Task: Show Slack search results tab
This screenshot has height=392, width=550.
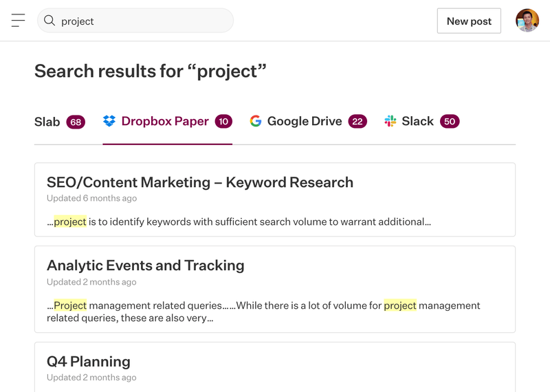Action: click(417, 121)
